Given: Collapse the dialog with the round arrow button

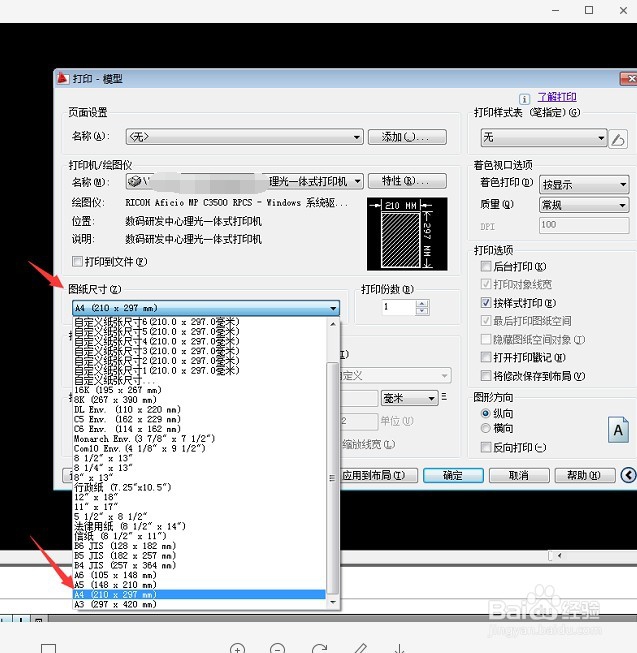Looking at the screenshot, I should pos(628,475).
